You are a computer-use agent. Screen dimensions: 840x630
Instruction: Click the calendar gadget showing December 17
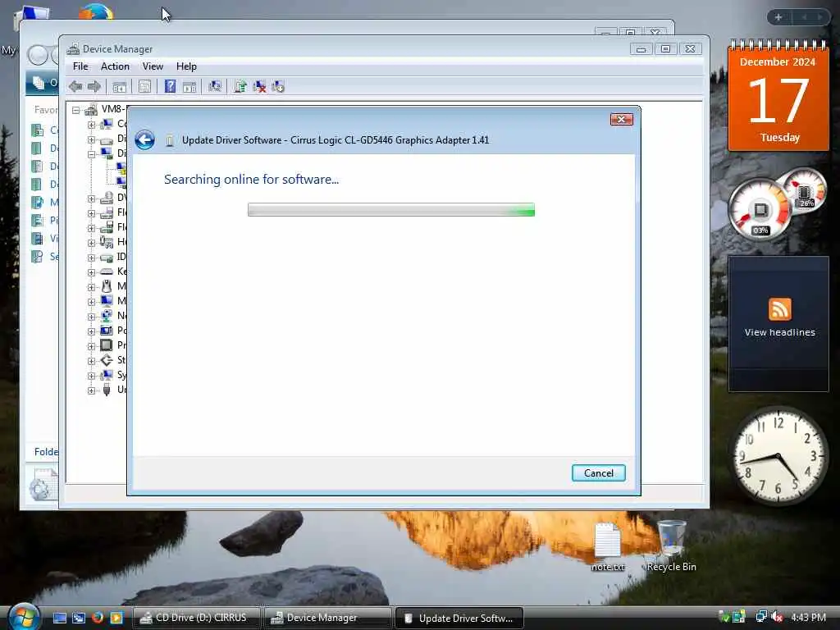pos(778,95)
